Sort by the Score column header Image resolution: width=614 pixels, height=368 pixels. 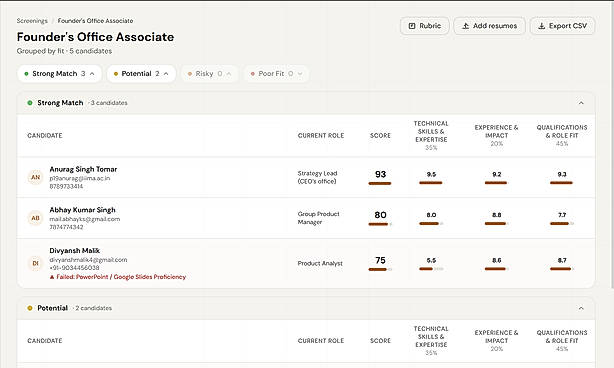[380, 135]
